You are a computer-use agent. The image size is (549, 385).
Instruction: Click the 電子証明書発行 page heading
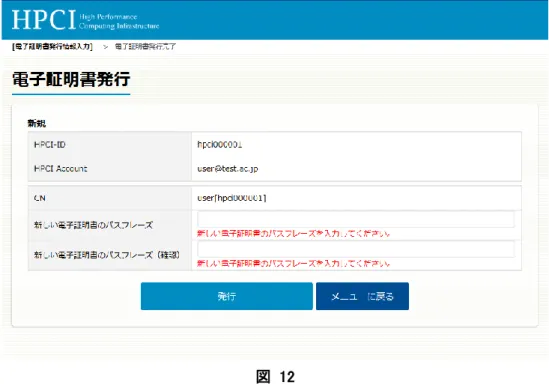pos(71,79)
